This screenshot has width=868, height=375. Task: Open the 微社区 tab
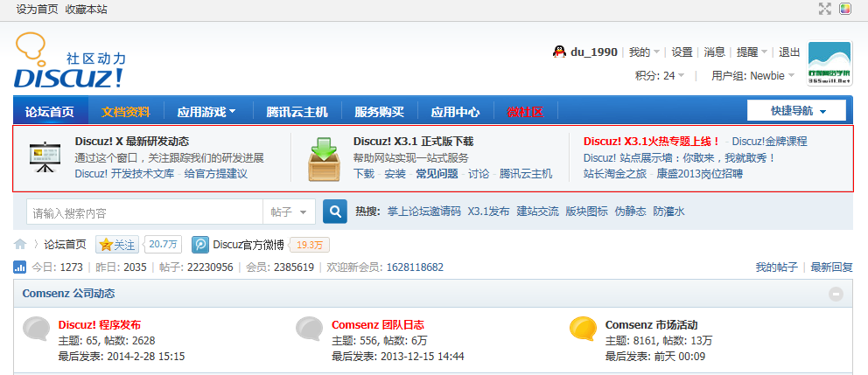pyautogui.click(x=525, y=112)
